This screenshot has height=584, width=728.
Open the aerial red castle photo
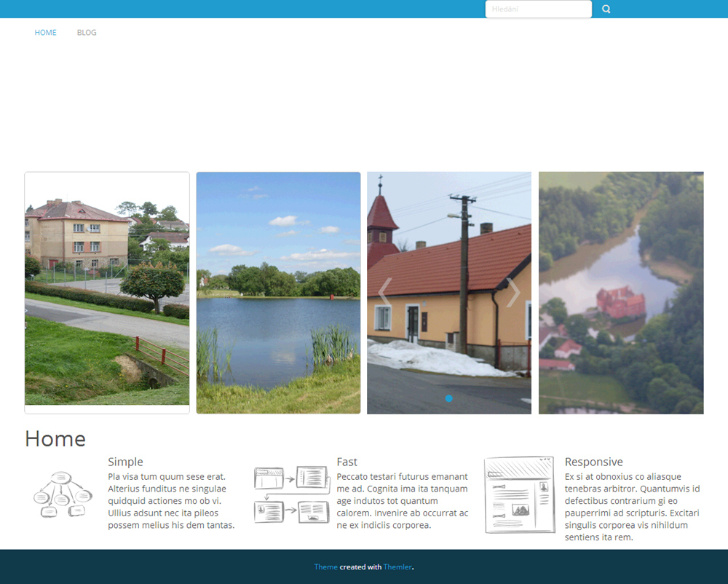(x=621, y=293)
